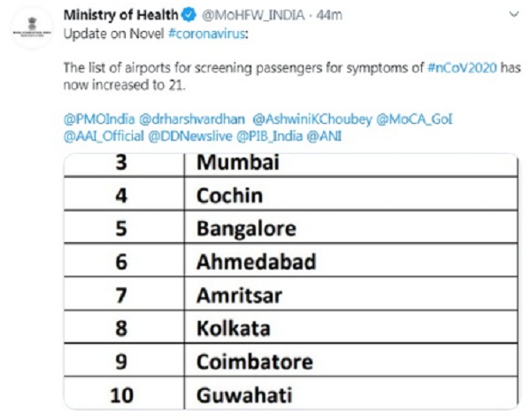This screenshot has height=420, width=531.
Task: Click the Guwahati row in the table image
Action: (291, 393)
